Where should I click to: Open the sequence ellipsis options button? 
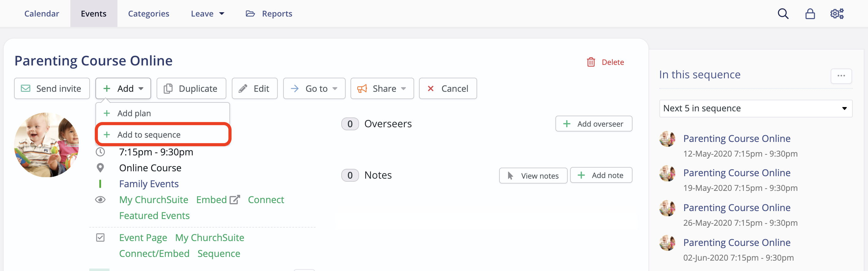[841, 76]
